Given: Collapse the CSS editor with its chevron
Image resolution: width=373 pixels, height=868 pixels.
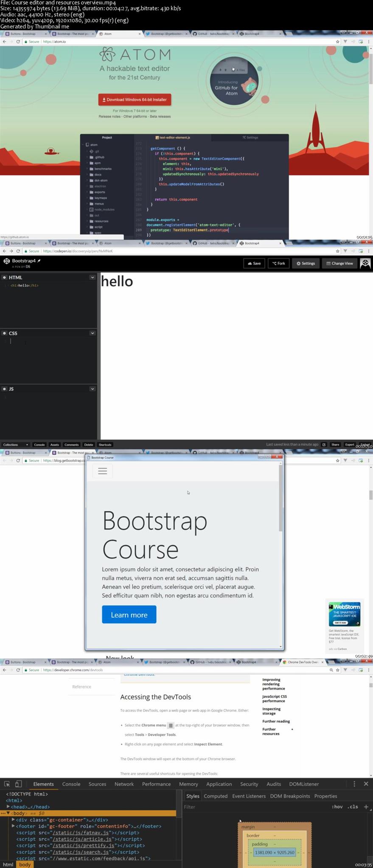Looking at the screenshot, I should pos(92,333).
